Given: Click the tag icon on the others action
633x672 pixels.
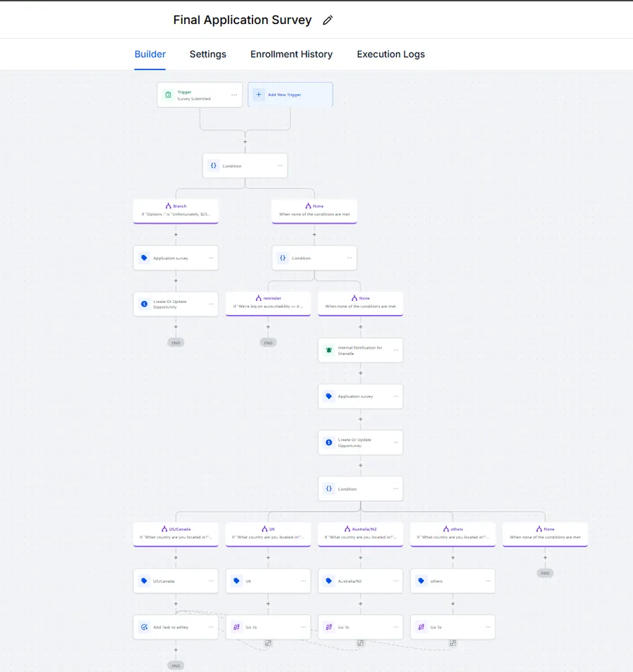Looking at the screenshot, I should point(421,581).
